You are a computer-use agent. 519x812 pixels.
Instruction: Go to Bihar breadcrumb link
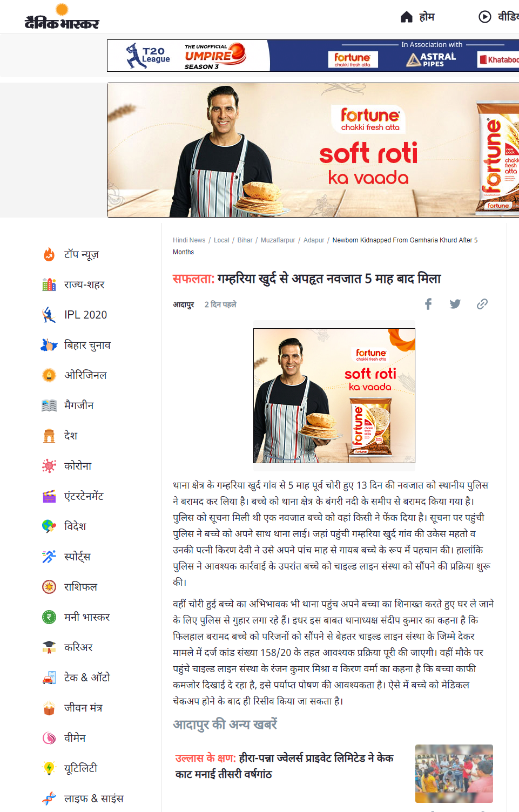(245, 240)
